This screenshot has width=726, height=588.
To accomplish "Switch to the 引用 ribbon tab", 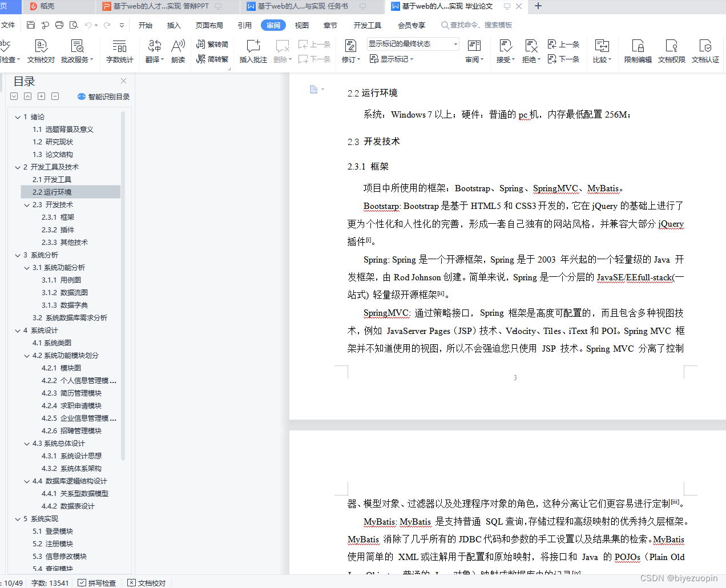I will [x=245, y=25].
